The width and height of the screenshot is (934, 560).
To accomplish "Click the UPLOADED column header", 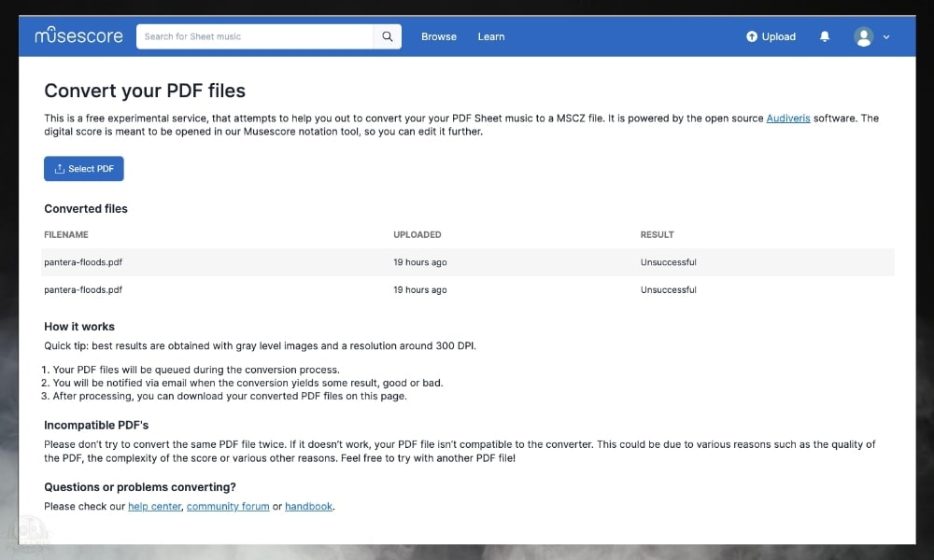I will click(x=417, y=234).
